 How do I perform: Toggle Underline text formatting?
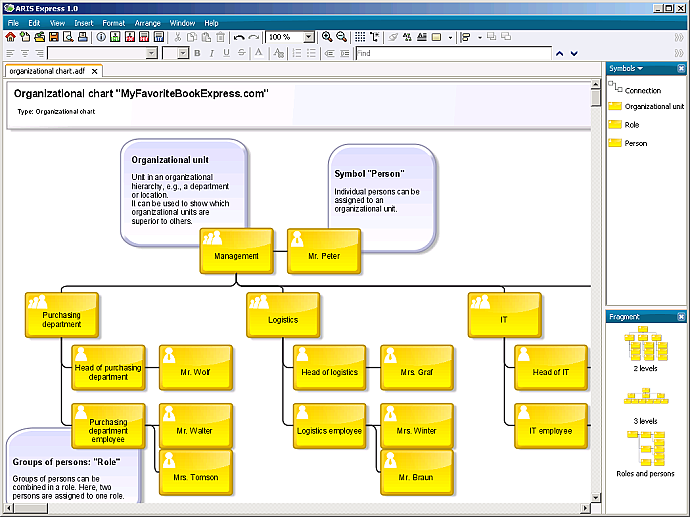(226, 53)
